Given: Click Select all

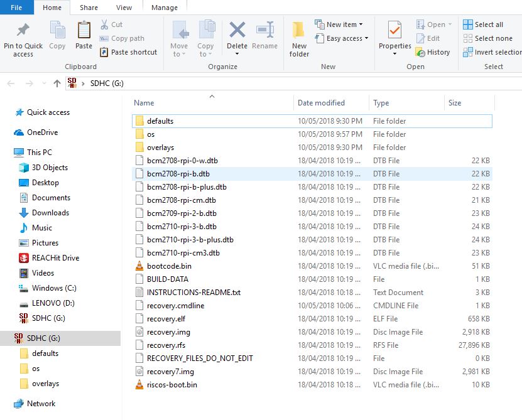Looking at the screenshot, I should click(x=483, y=24).
